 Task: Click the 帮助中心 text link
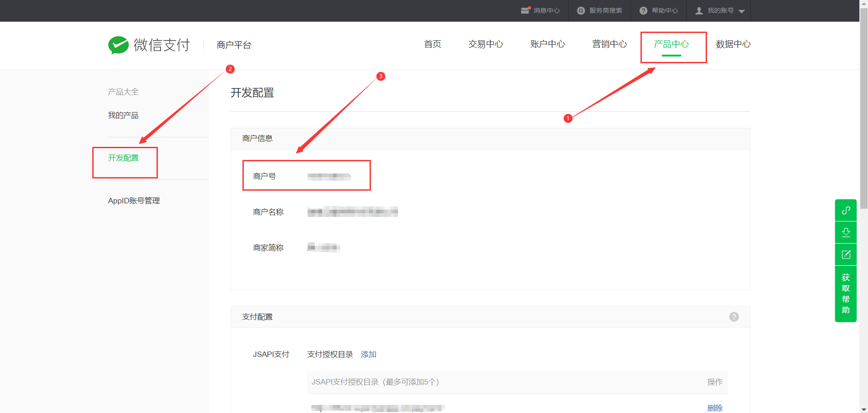click(x=665, y=11)
